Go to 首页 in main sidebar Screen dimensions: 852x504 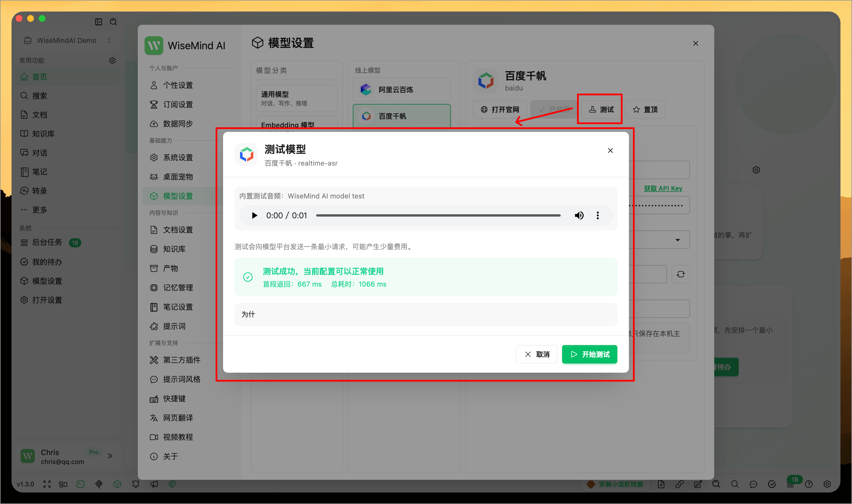coord(68,77)
